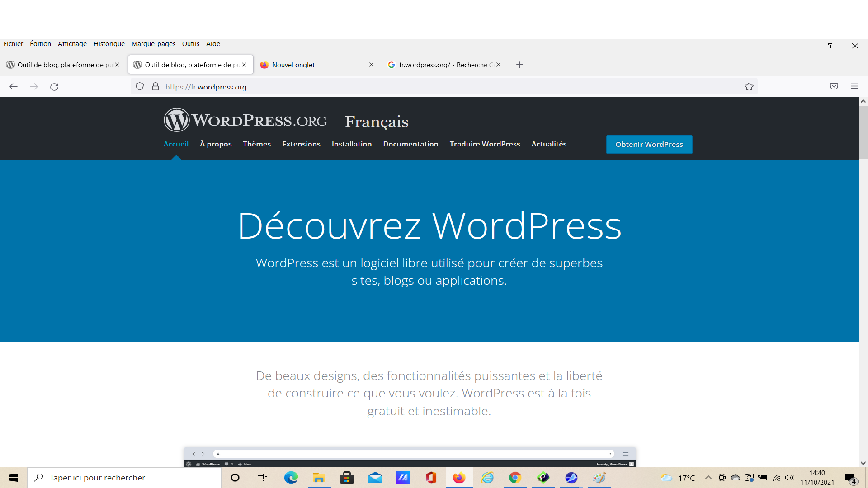The image size is (868, 488).
Task: Close the fr.wordpress.org Google search tab
Action: tap(498, 65)
